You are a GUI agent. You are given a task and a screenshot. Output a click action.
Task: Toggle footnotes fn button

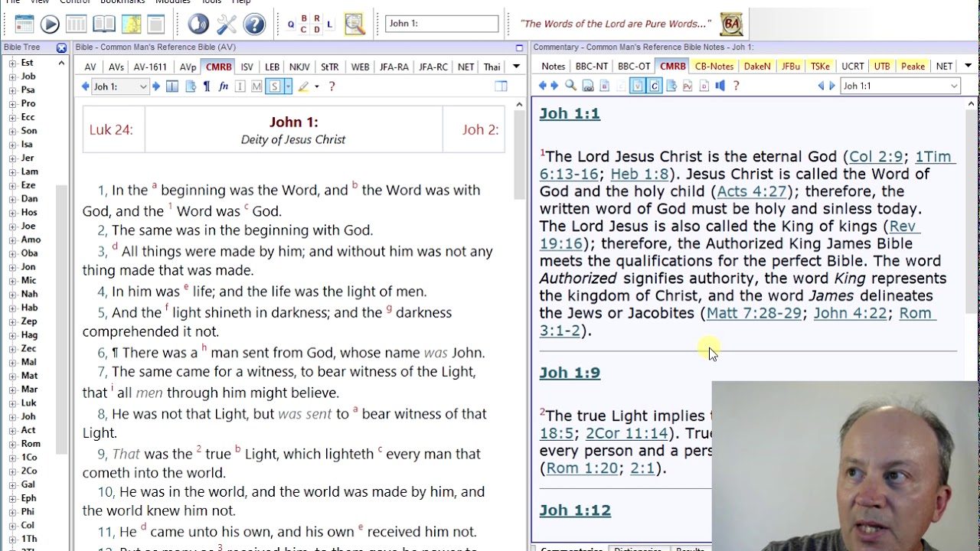pyautogui.click(x=223, y=86)
